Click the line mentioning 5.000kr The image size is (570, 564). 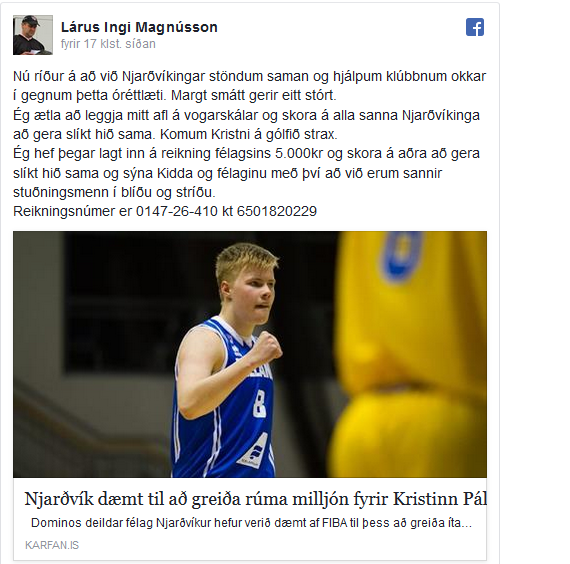[x=246, y=153]
